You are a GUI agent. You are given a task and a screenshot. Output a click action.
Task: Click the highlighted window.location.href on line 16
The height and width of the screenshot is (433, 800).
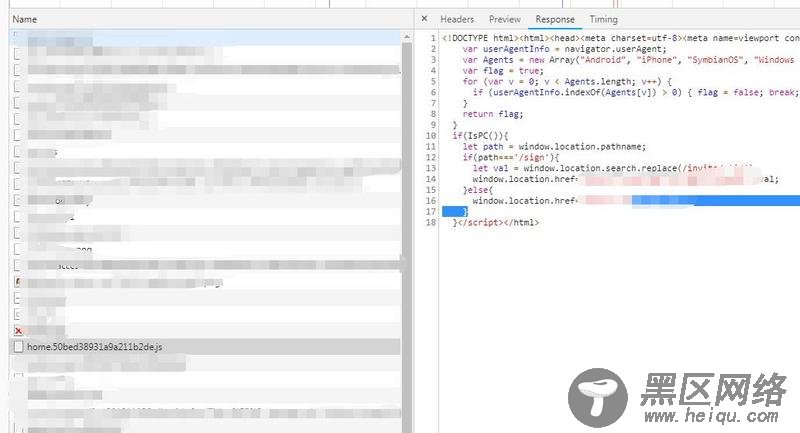pyautogui.click(x=524, y=201)
